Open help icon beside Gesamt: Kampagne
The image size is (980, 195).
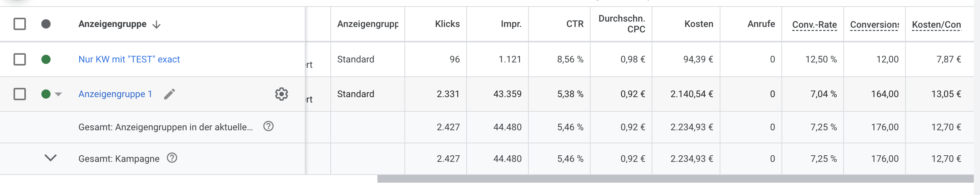(172, 158)
